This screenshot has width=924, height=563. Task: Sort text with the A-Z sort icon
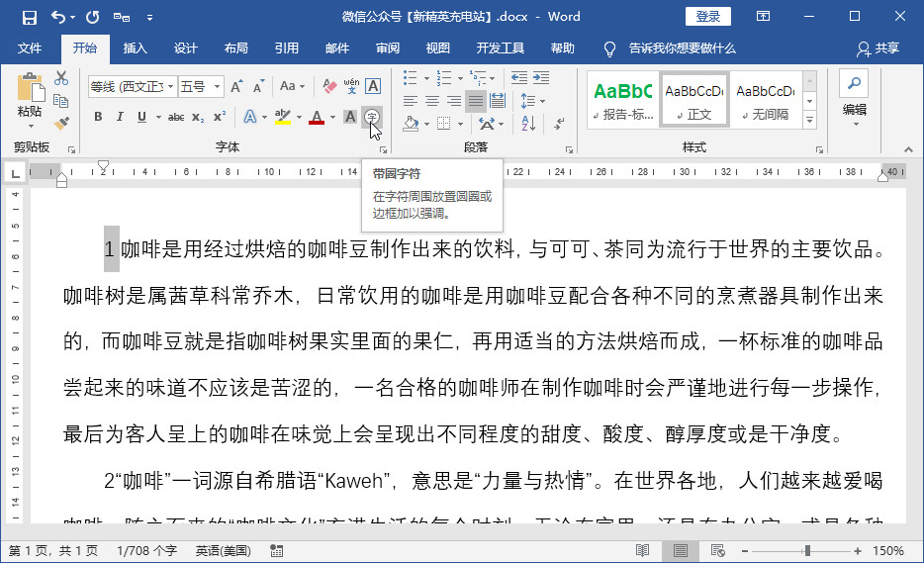[x=528, y=124]
